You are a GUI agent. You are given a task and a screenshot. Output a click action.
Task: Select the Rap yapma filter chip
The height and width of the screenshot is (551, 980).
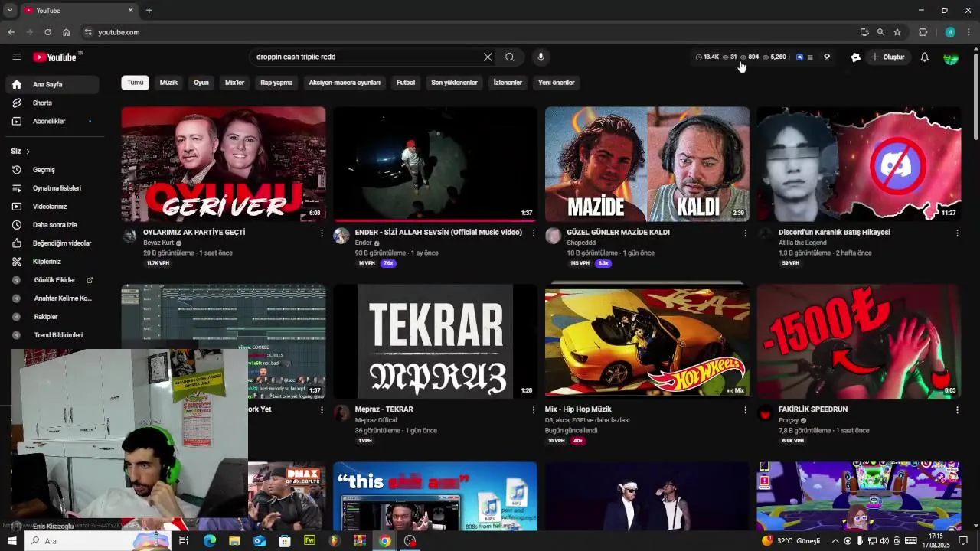tap(276, 83)
